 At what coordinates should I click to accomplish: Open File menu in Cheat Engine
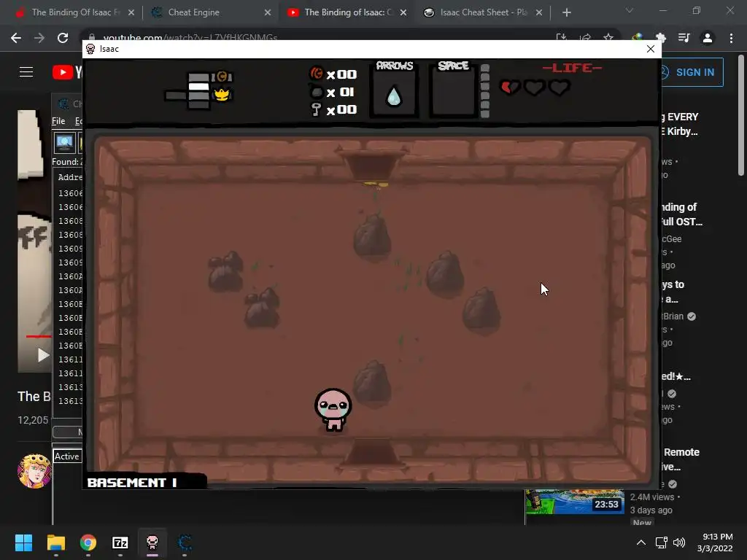click(x=58, y=121)
